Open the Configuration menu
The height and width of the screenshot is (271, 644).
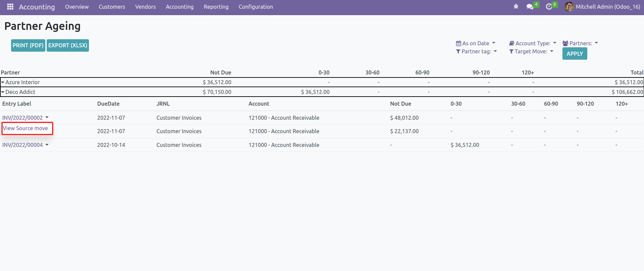[255, 7]
